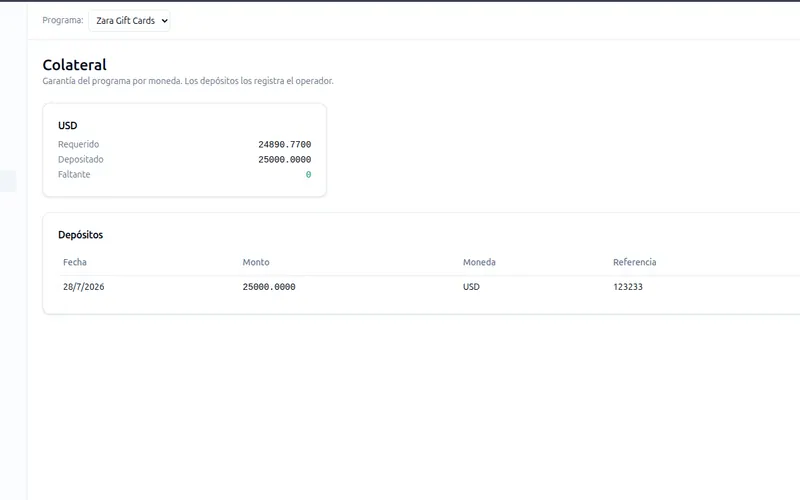Screen dimensions: 800x500
Task: Click the Moneda column header
Action: click(479, 262)
